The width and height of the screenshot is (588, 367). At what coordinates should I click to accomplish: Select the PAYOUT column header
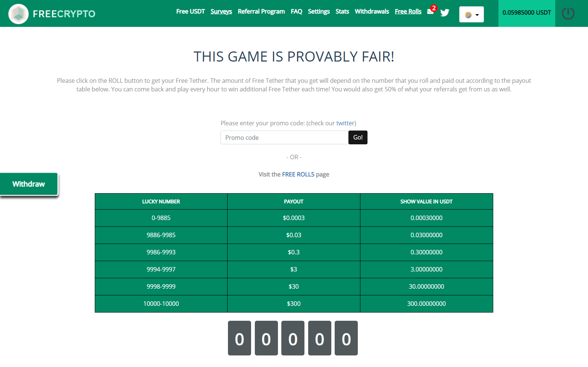coord(294,201)
